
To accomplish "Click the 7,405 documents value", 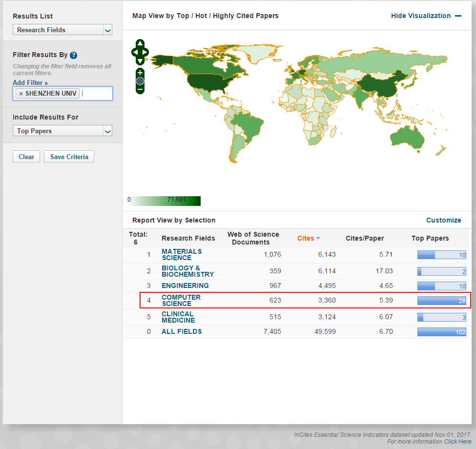I will point(272,331).
